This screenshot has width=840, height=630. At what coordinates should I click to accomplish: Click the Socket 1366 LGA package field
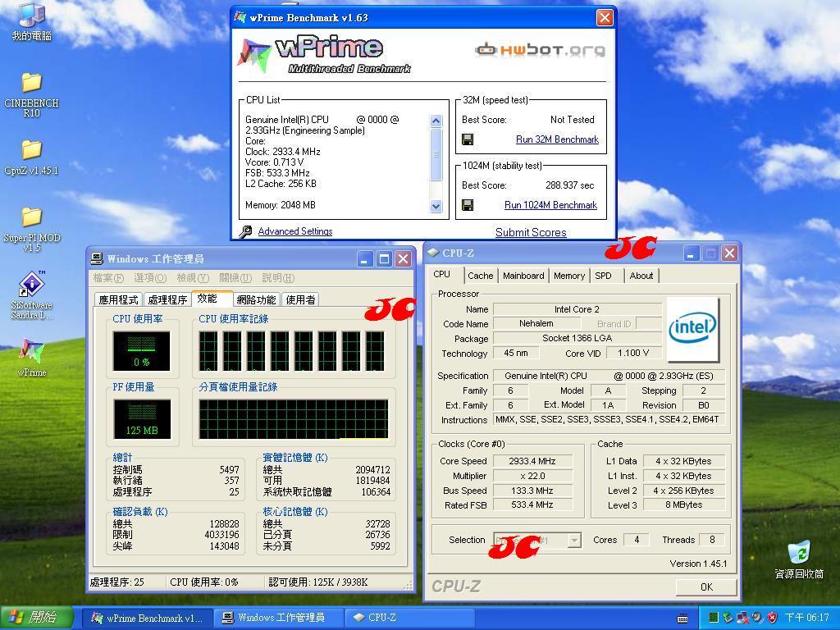point(577,338)
